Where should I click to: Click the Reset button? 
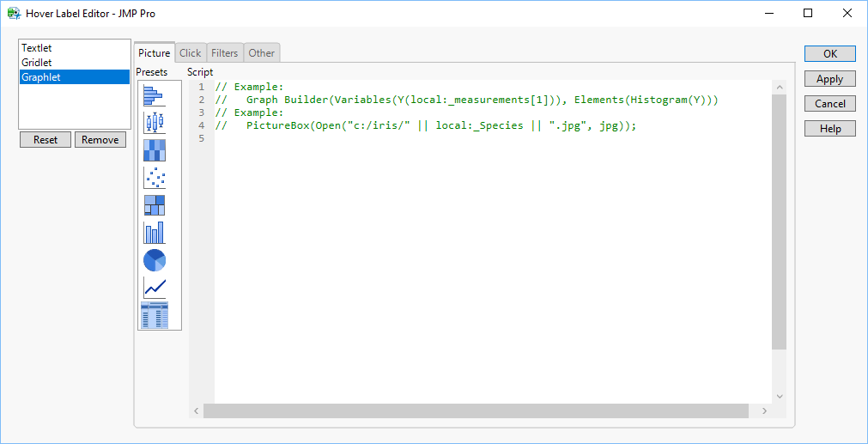point(46,139)
